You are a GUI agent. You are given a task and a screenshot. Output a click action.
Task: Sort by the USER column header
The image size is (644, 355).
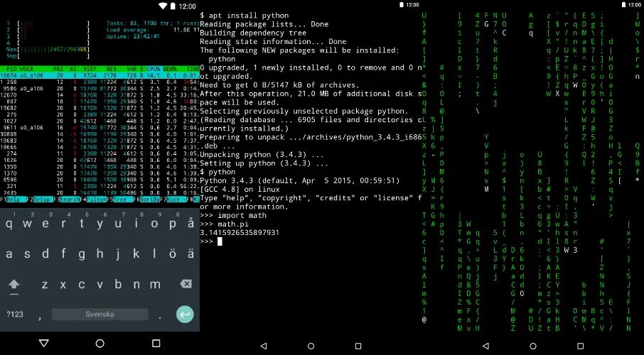(27, 69)
